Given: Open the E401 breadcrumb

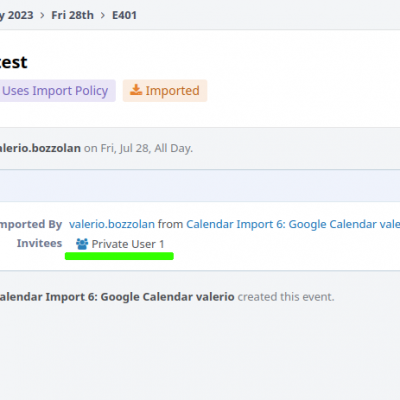Looking at the screenshot, I should (x=124, y=15).
